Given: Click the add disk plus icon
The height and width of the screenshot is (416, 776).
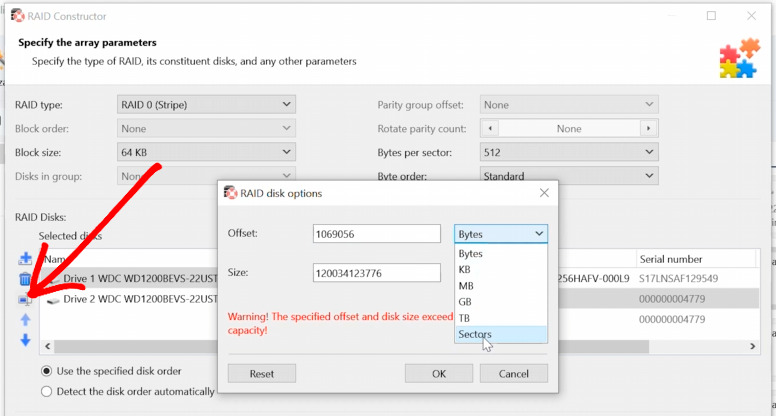Looking at the screenshot, I should click(25, 259).
